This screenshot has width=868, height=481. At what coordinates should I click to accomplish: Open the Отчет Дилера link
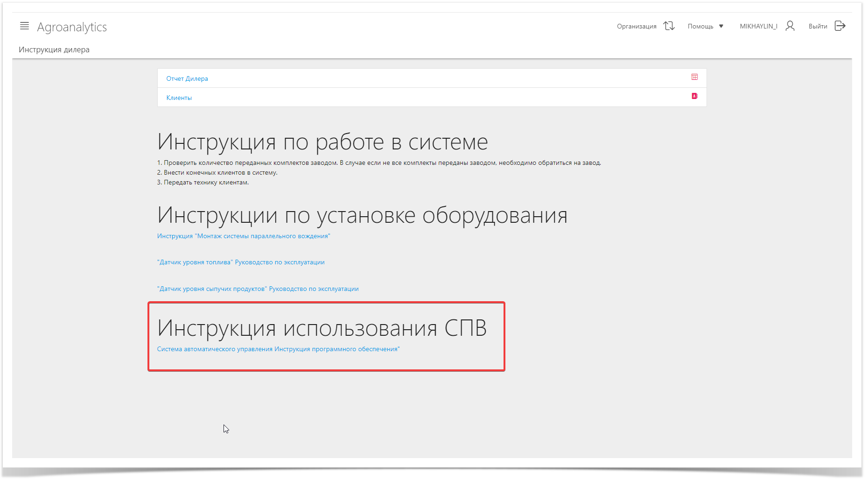coord(187,78)
